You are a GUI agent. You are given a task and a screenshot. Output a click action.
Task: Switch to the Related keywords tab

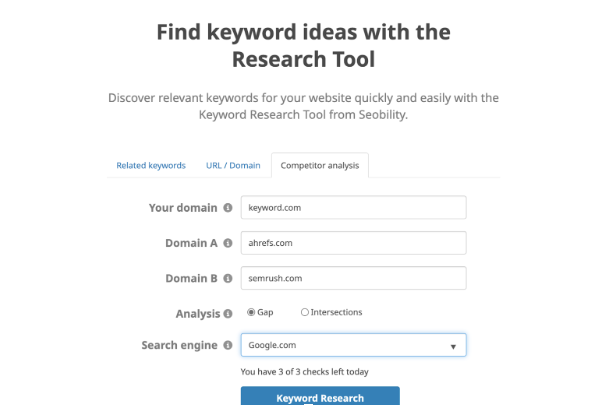[151, 165]
